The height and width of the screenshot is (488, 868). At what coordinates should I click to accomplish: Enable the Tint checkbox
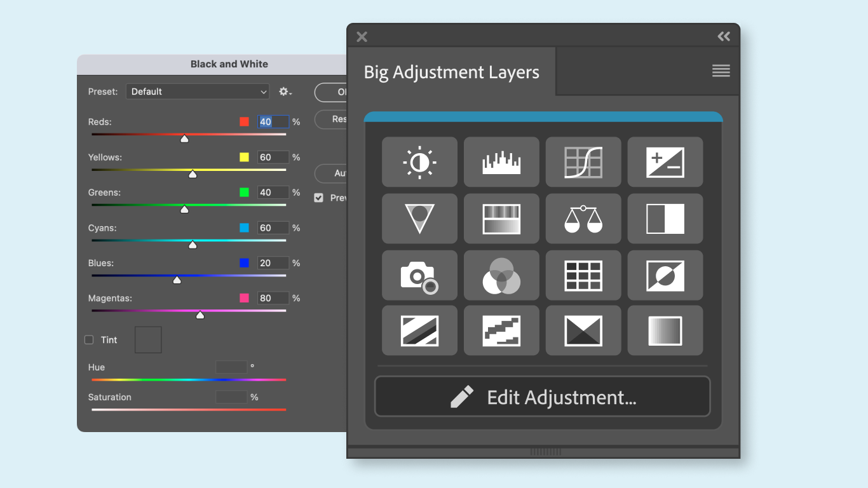[x=90, y=340]
